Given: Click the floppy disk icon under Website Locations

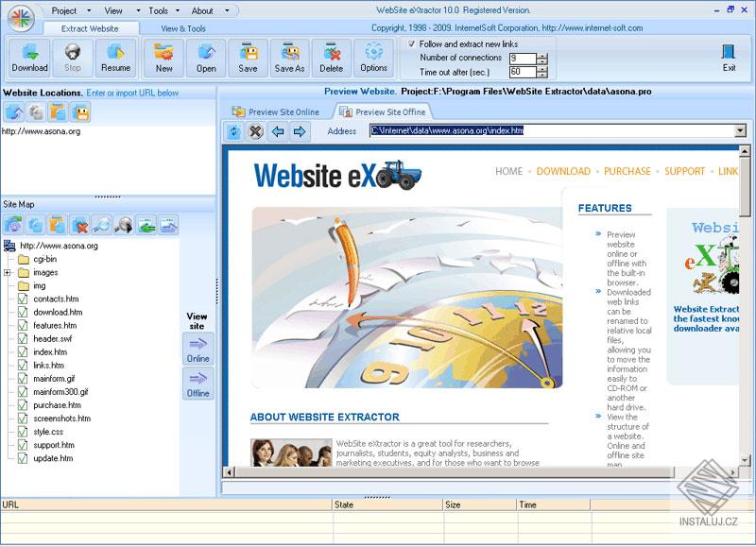Looking at the screenshot, I should (81, 112).
